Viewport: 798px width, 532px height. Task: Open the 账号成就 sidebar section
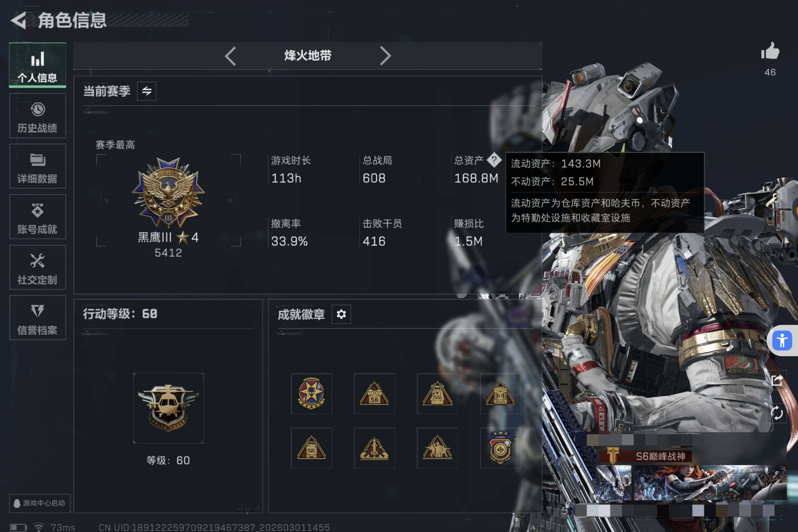(38, 217)
